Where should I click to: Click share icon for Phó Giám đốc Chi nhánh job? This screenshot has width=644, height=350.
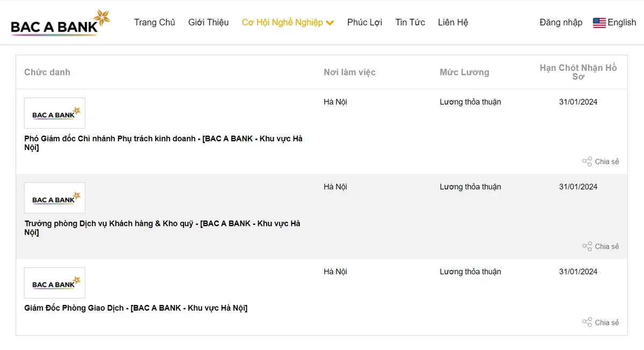click(587, 162)
